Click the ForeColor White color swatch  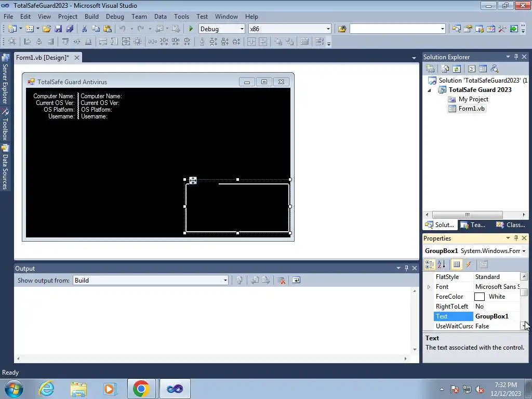pyautogui.click(x=479, y=297)
